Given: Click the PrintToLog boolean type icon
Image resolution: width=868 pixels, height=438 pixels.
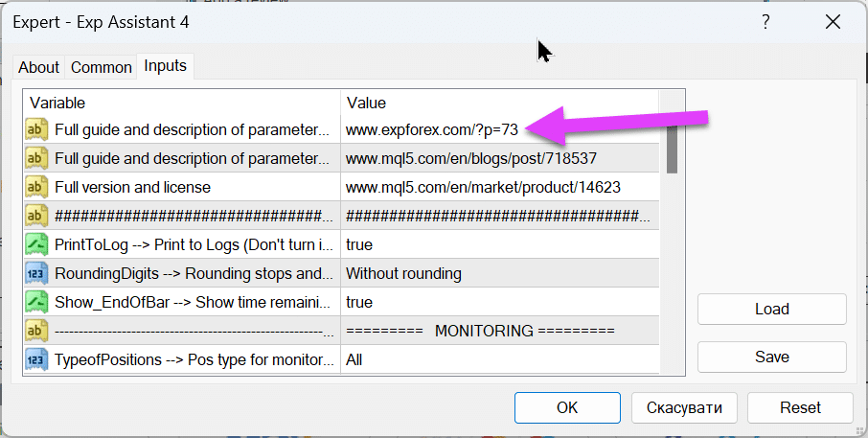Looking at the screenshot, I should [36, 244].
